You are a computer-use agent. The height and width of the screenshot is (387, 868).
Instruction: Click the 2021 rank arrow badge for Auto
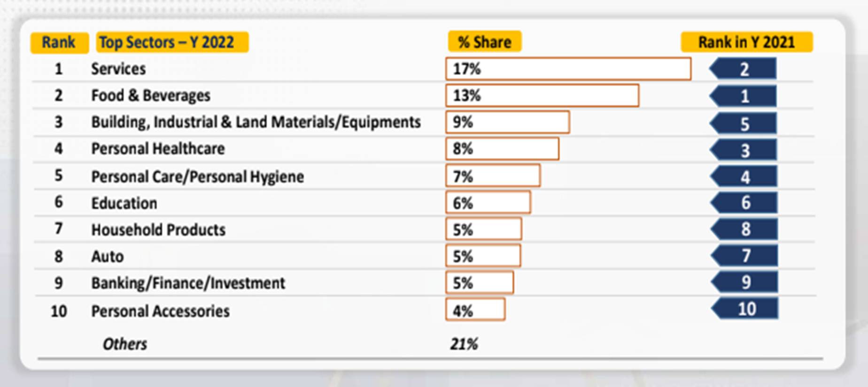[x=745, y=256]
